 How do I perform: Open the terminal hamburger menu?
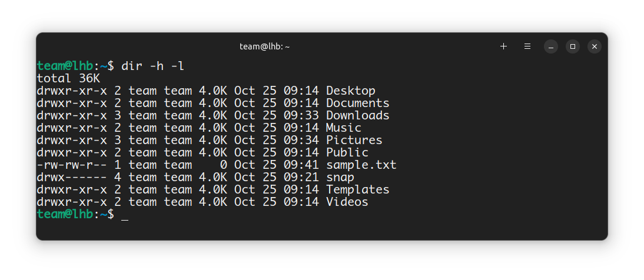tap(527, 46)
